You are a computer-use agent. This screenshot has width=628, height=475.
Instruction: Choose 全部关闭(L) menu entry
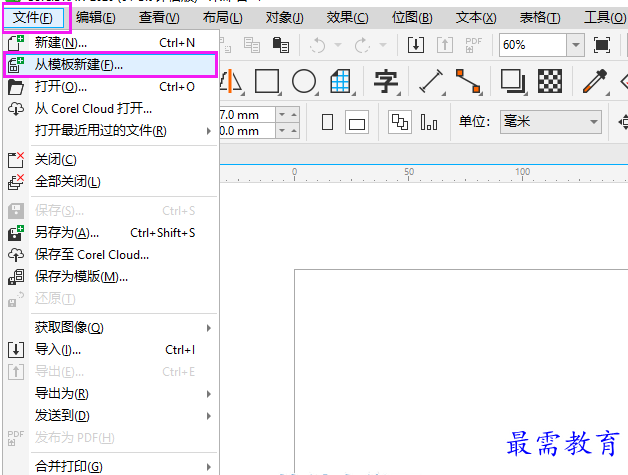coord(111,181)
